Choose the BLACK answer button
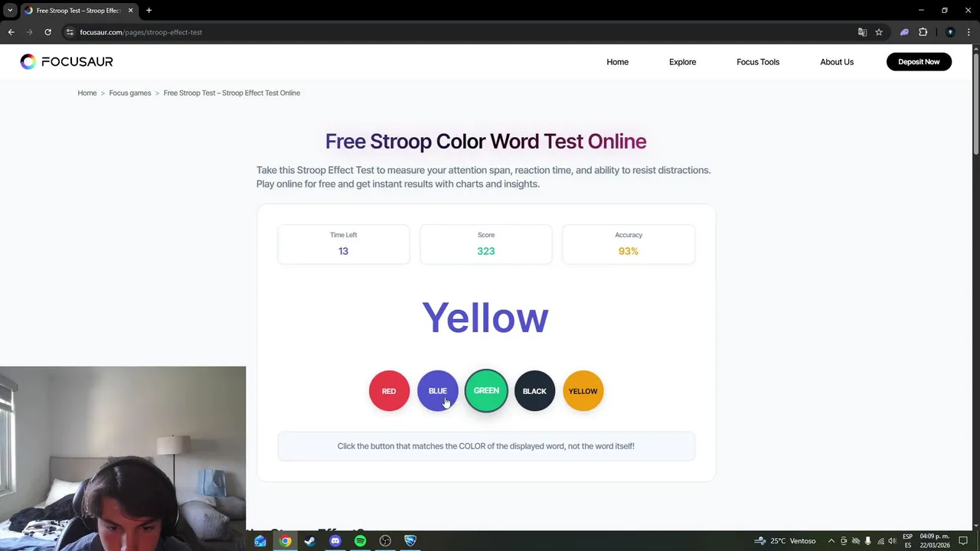 [534, 391]
